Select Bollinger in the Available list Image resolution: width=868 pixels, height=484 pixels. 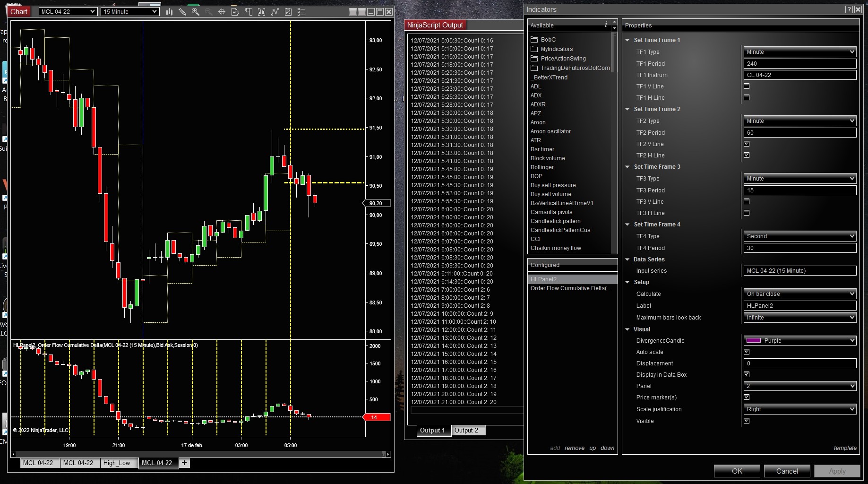click(542, 167)
